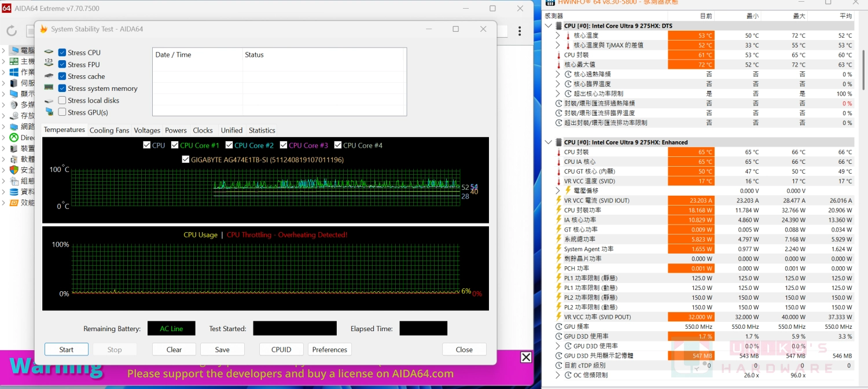Click the CPU chip icon of the Enhanced sensor group
Viewport: 868px width, 389px height.
pyautogui.click(x=558, y=142)
